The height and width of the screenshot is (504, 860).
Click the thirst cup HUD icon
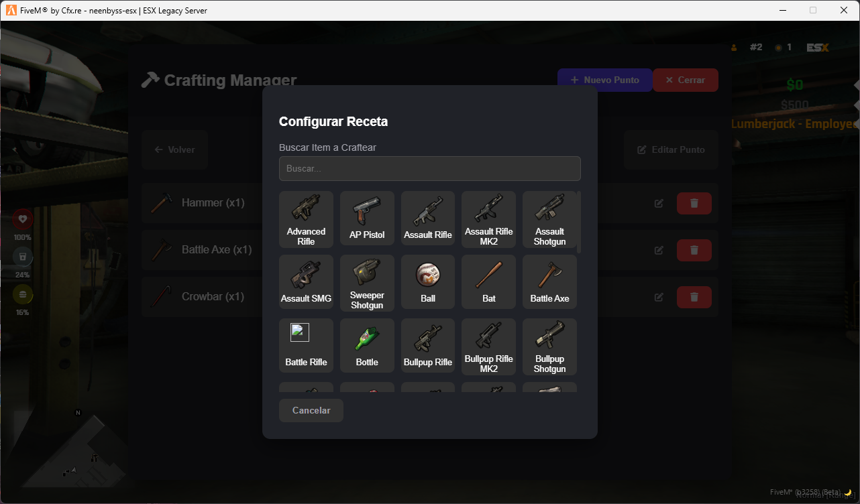(23, 257)
